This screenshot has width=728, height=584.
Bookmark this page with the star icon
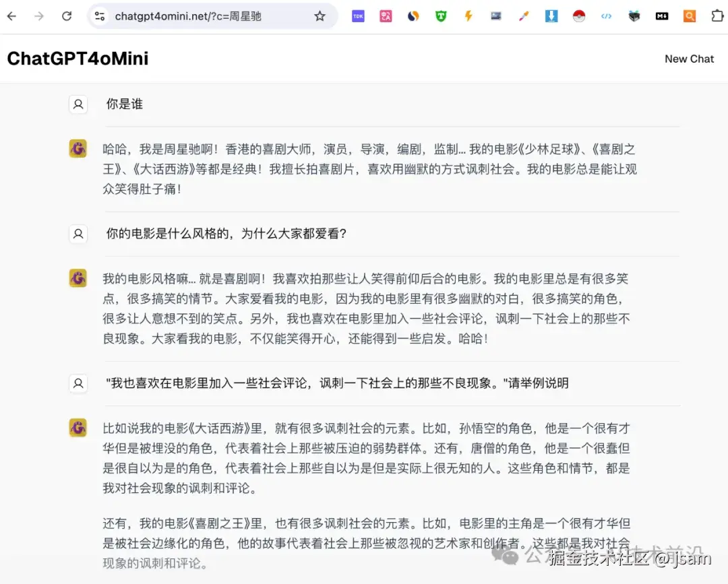point(320,16)
